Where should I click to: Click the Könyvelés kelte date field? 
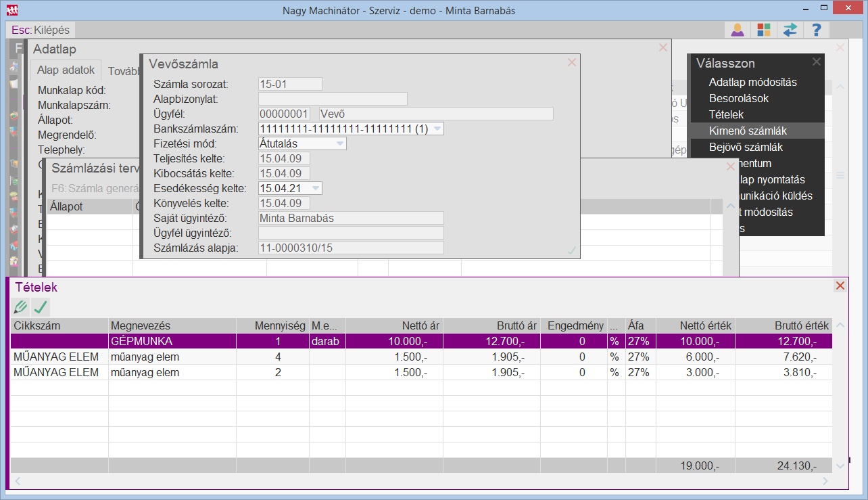(284, 203)
